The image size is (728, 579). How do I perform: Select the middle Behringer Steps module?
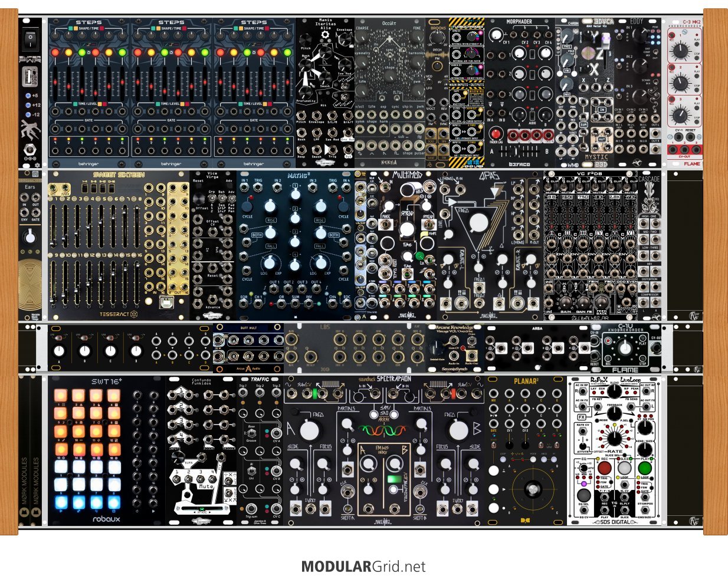pos(172,93)
